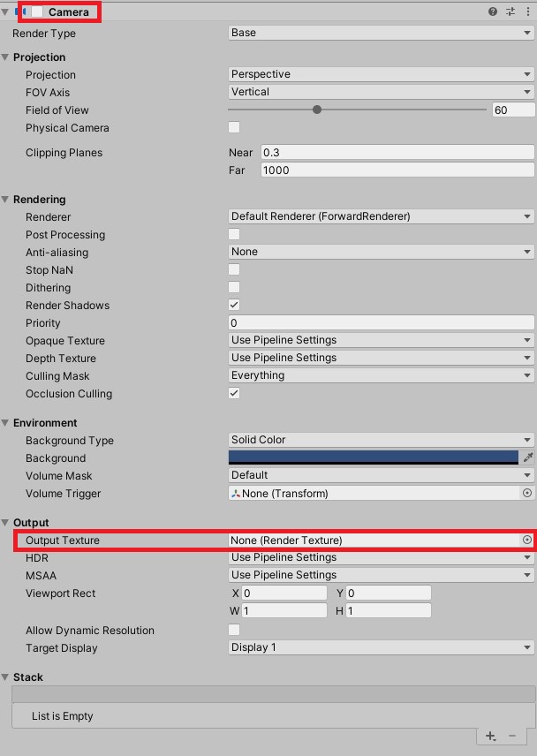Open Culling Mask dropdown showing Everything

coord(381,375)
